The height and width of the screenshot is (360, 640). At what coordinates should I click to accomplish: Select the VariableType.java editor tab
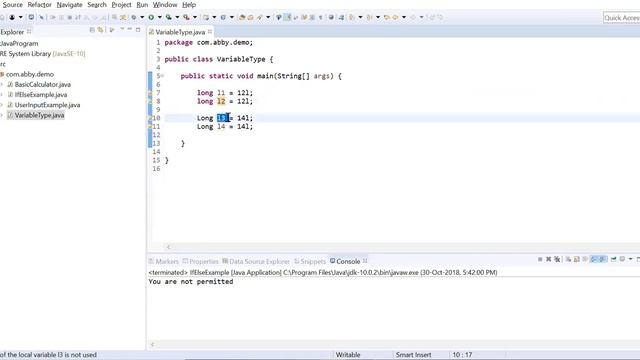(180, 32)
